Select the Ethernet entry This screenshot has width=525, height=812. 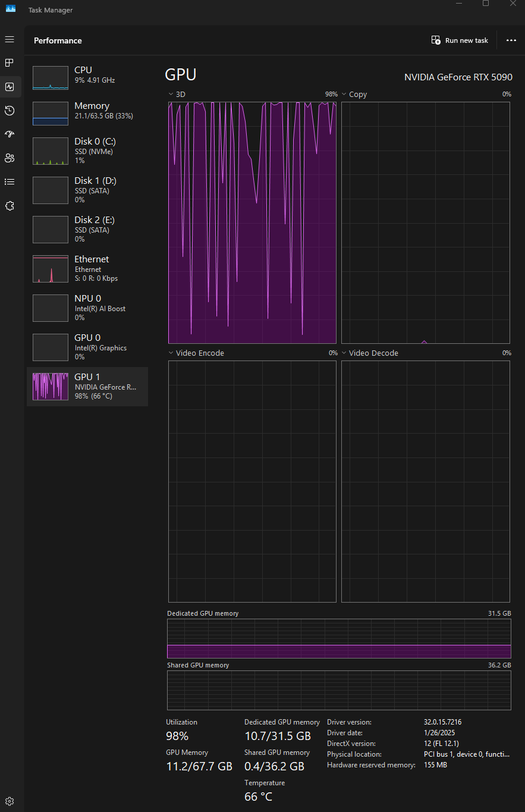point(87,268)
